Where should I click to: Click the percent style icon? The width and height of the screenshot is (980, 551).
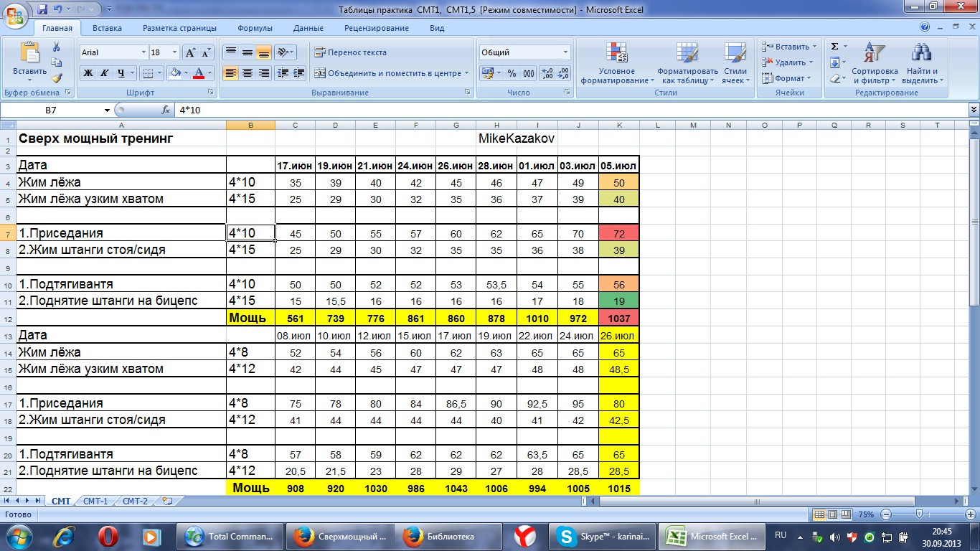(512, 73)
